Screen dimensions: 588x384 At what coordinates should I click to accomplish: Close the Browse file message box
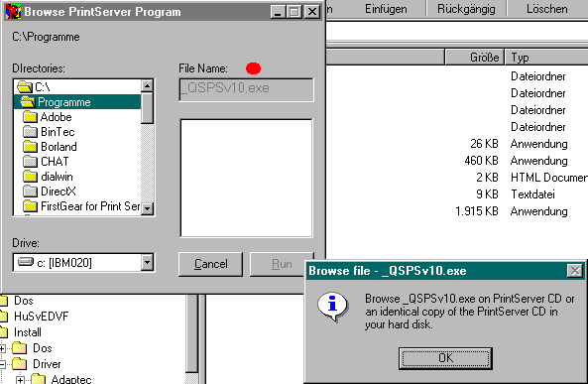[575, 271]
